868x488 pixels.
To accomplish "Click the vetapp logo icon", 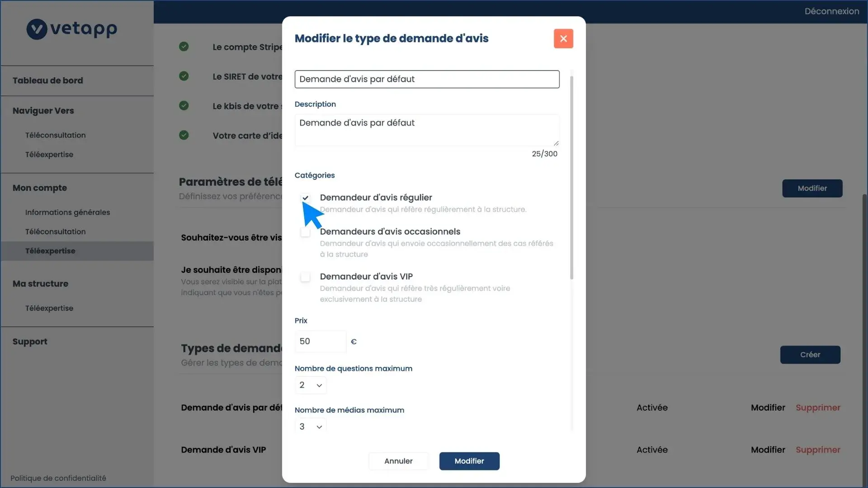I will point(37,29).
